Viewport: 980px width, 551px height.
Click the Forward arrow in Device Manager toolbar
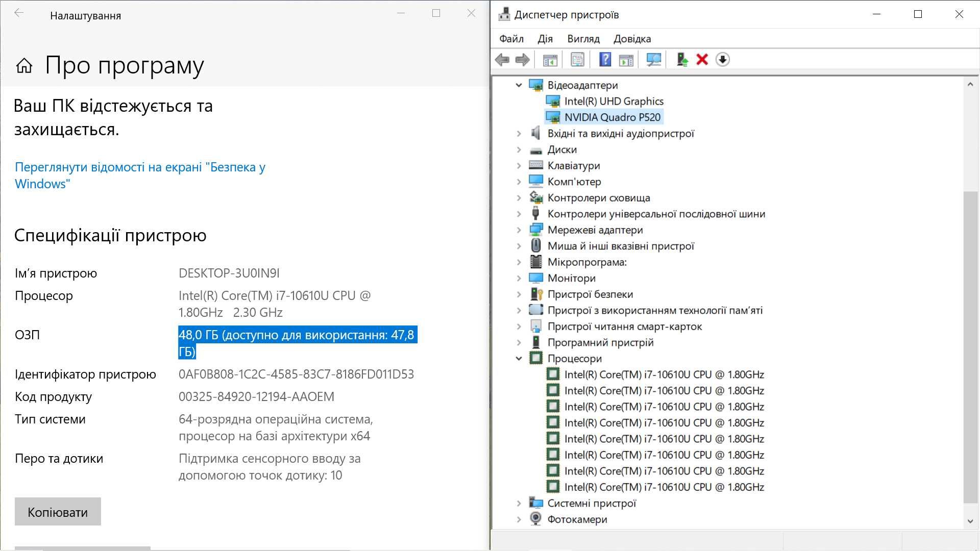tap(522, 60)
